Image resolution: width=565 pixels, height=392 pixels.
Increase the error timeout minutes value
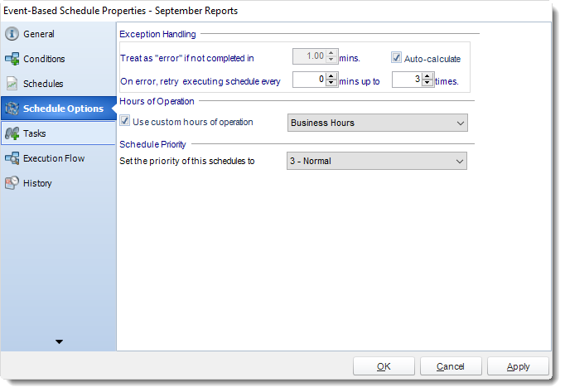tap(331, 53)
